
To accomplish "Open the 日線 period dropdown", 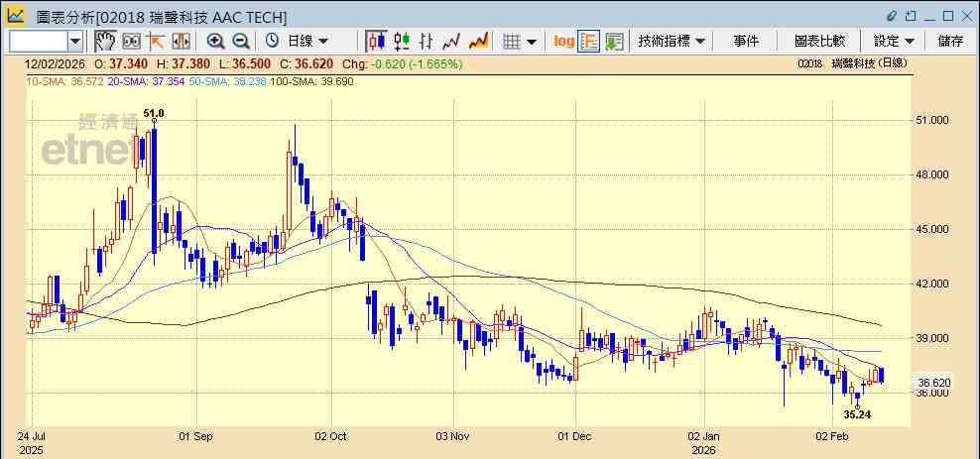I will click(306, 42).
